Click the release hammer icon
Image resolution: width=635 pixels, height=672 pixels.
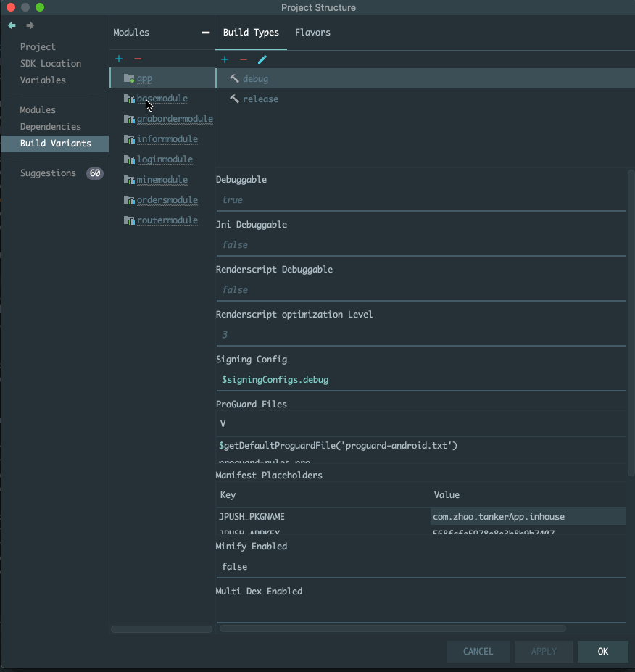coord(234,99)
